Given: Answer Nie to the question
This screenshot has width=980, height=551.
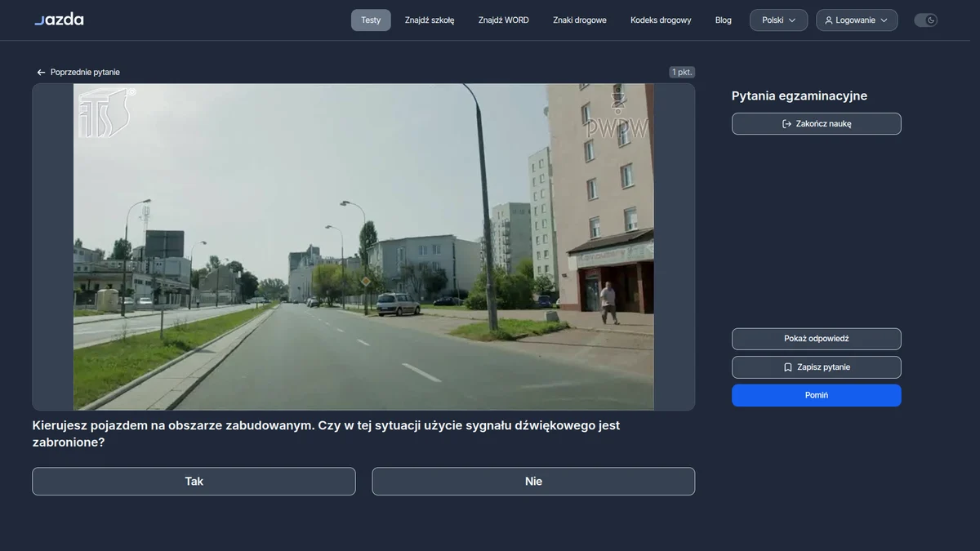Looking at the screenshot, I should pos(533,482).
